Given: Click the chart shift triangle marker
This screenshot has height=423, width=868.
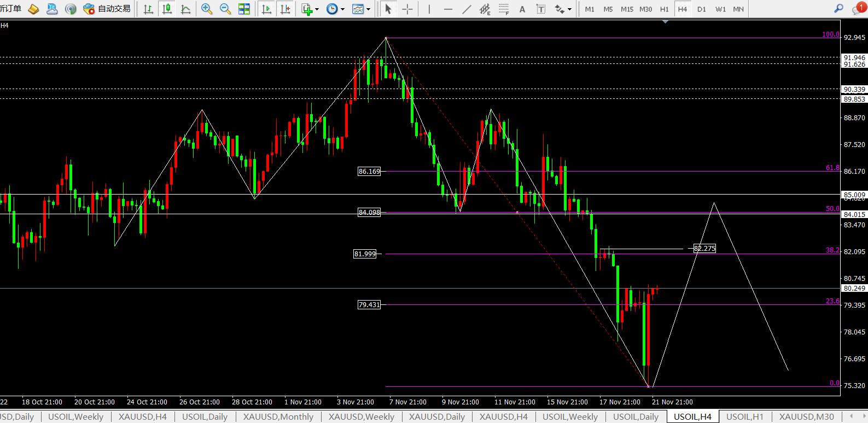Looking at the screenshot, I should pos(665,22).
